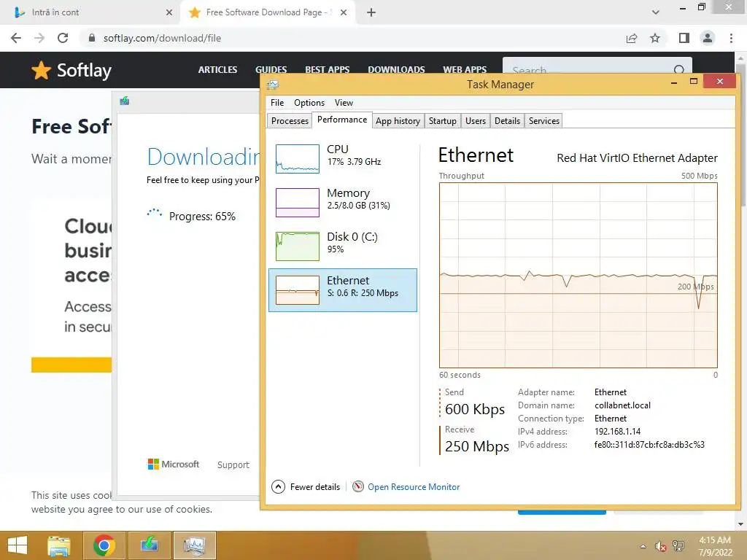Click the site lock icon in address bar

pos(92,38)
